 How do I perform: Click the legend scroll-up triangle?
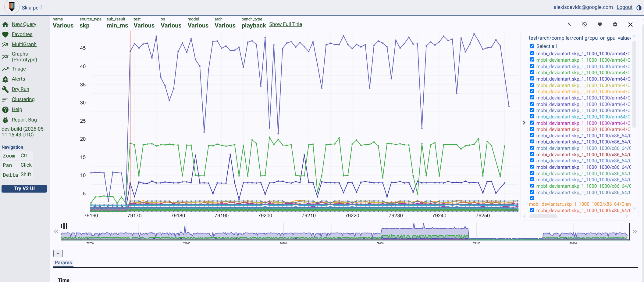click(x=635, y=36)
